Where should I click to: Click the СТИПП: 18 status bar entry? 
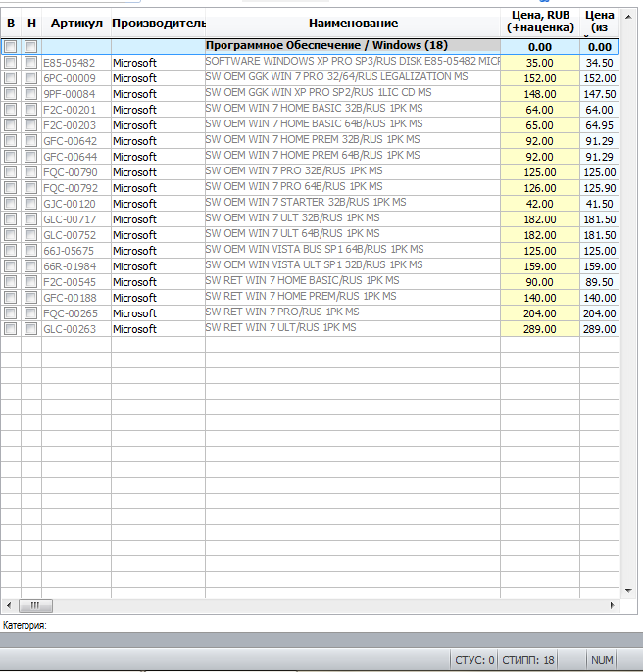tap(528, 660)
